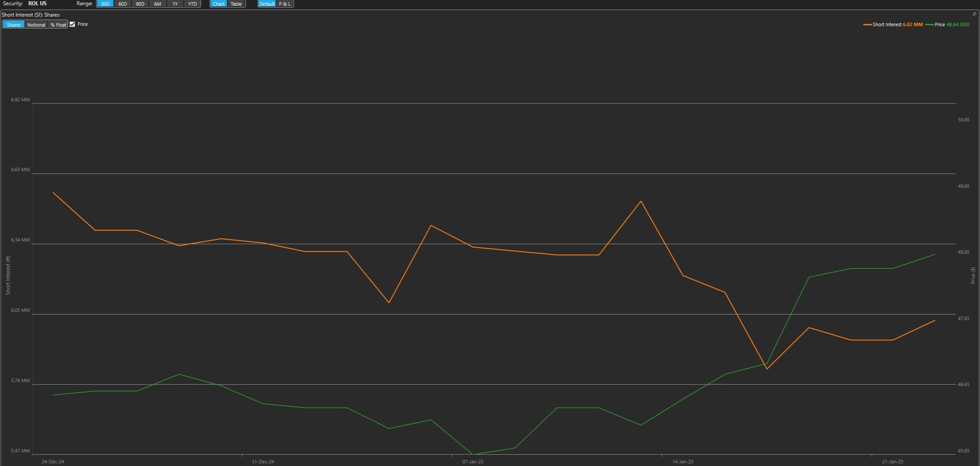Click the 6.63 MM axis label
Viewport: 980px width, 466px height.
(21, 169)
